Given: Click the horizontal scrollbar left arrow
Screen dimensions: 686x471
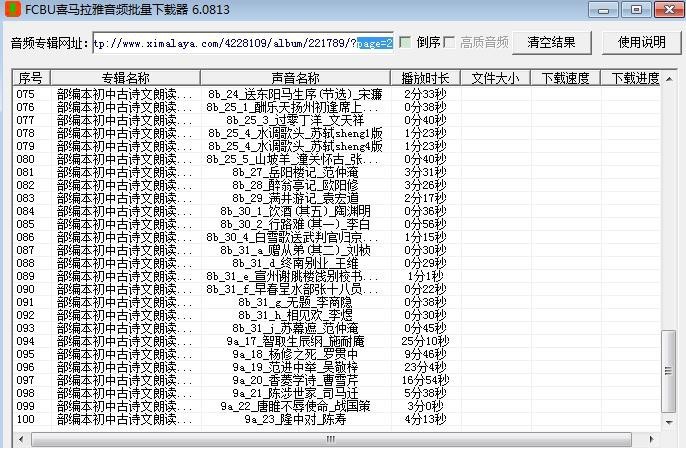Looking at the screenshot, I should (x=21, y=439).
